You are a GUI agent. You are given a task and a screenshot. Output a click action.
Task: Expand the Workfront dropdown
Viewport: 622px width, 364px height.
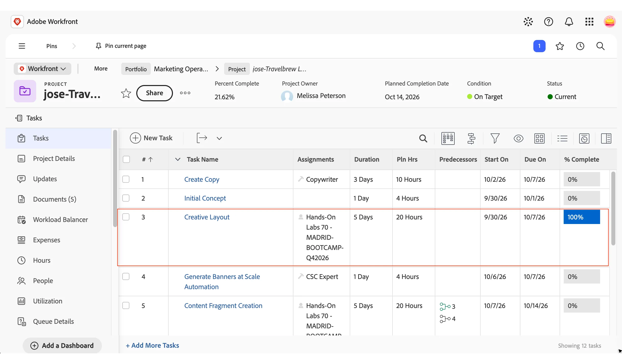(x=43, y=69)
